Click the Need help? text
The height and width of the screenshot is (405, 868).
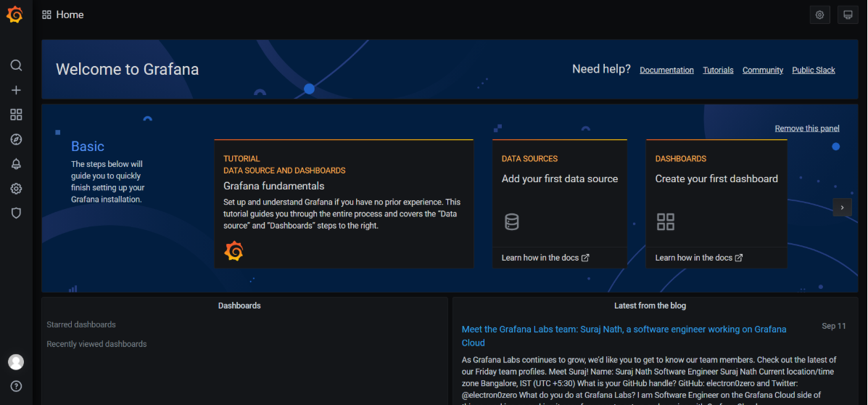[601, 69]
